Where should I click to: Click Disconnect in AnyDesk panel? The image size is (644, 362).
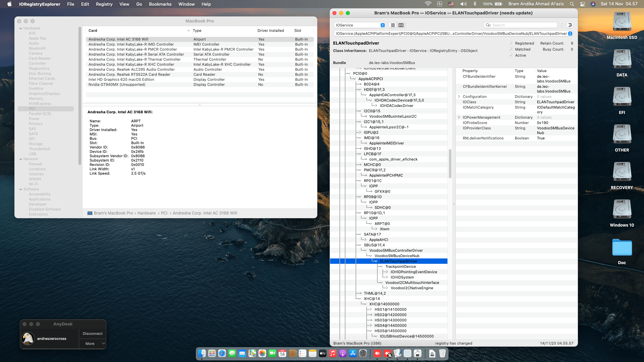pyautogui.click(x=93, y=334)
